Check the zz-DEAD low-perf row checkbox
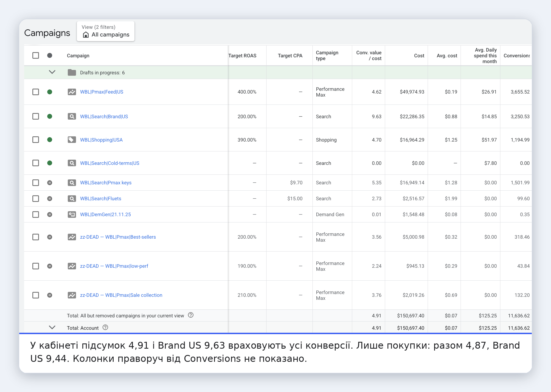 36,266
